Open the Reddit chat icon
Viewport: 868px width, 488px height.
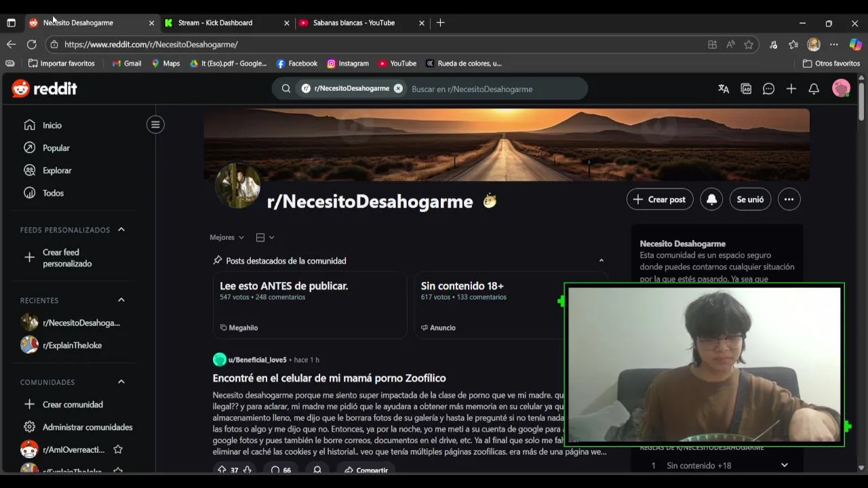tap(768, 89)
